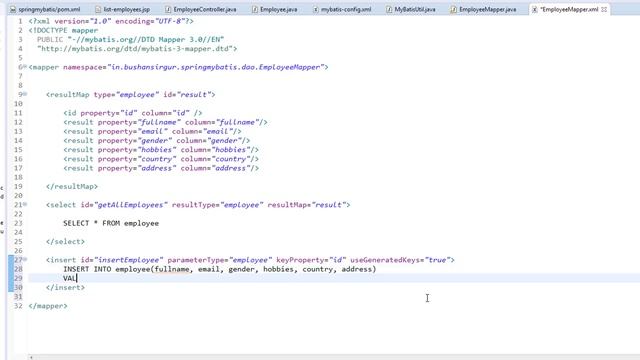Collapse the select element fold on line 21
The height and width of the screenshot is (360, 640).
click(25, 204)
